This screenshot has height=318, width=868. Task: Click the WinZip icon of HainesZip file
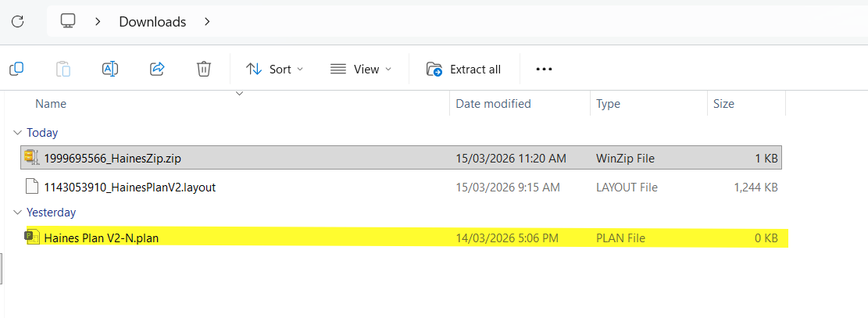pos(31,158)
